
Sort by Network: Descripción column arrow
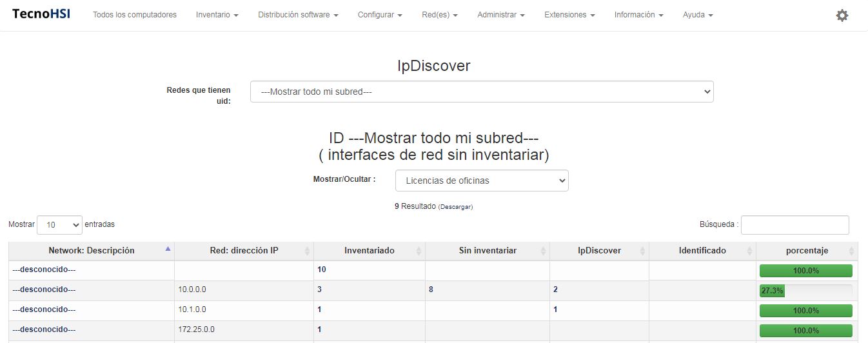tap(168, 249)
